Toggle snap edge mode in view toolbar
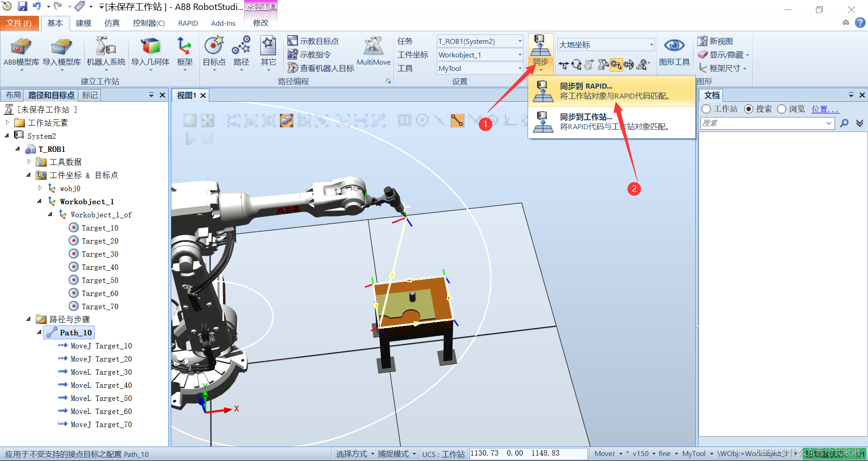This screenshot has width=868, height=461. click(457, 120)
